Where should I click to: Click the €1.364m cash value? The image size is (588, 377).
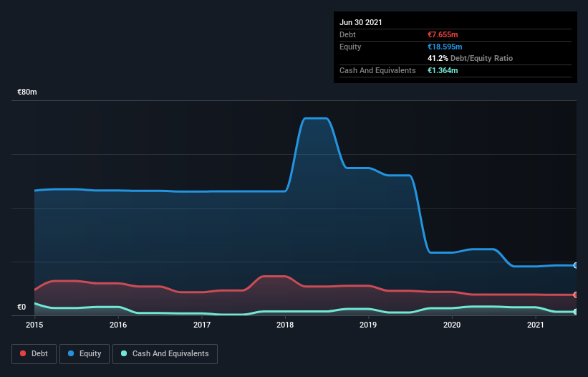point(443,70)
